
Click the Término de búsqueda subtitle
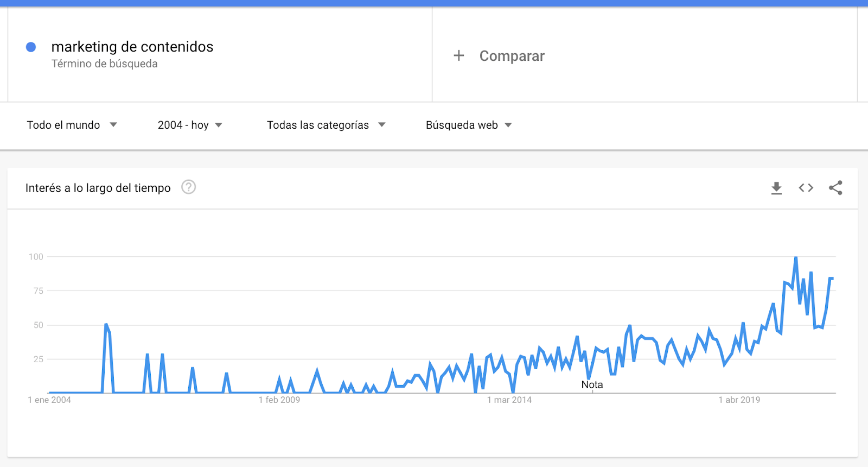point(104,64)
